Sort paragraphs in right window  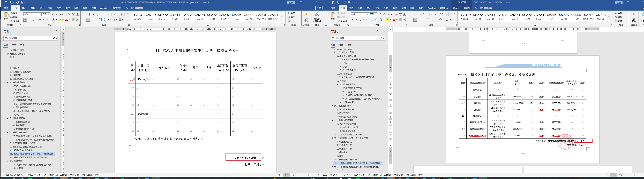point(449,14)
